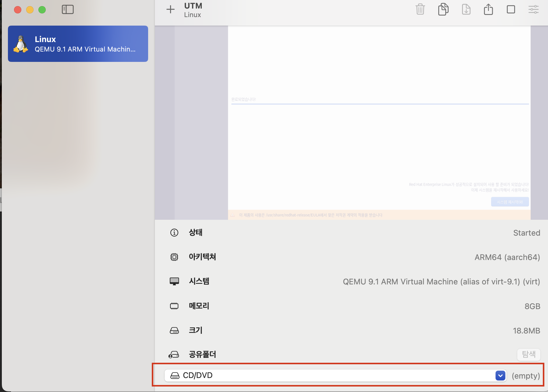Click the 시스템 재시작(R) button in preview
Image resolution: width=548 pixels, height=392 pixels.
[x=510, y=202]
